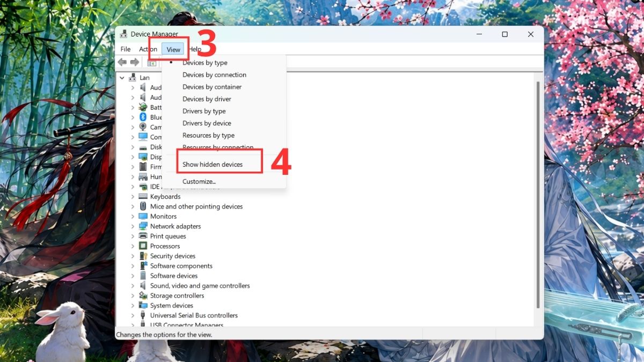Screen dimensions: 644x362
Task: Click the computer icon next to Lan
Action: click(x=133, y=77)
